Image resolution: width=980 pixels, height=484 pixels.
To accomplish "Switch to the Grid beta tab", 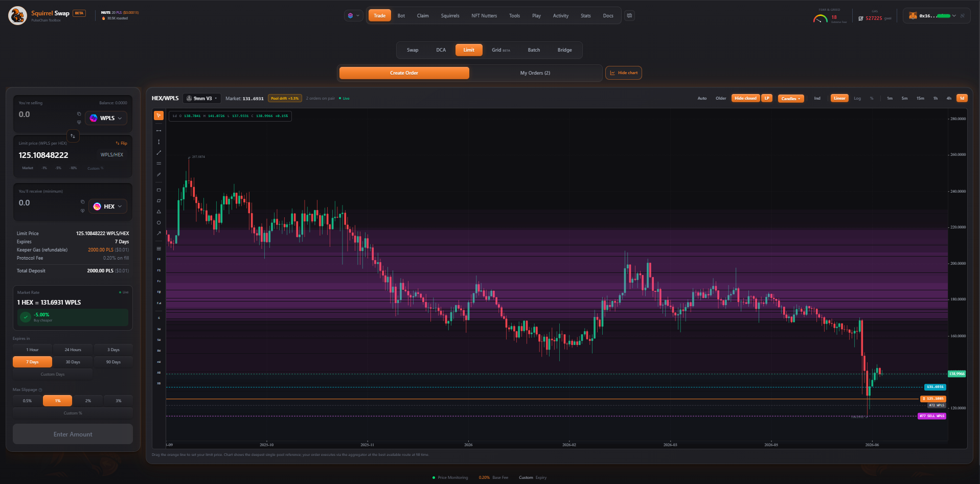I will click(500, 50).
